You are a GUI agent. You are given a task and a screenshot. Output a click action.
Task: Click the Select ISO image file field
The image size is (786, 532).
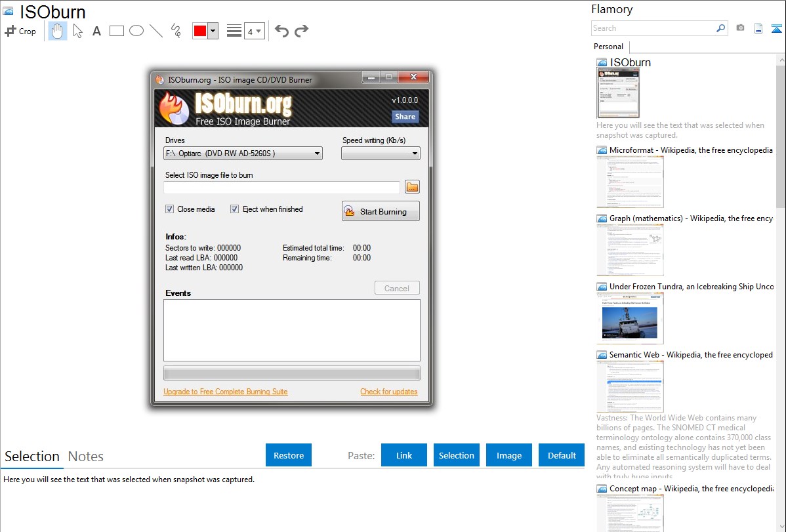281,187
